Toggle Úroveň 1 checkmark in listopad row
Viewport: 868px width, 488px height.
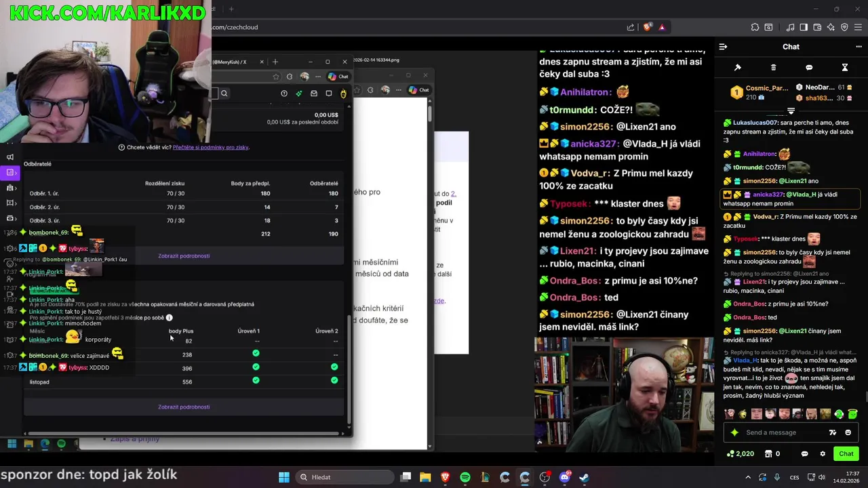coord(256,380)
